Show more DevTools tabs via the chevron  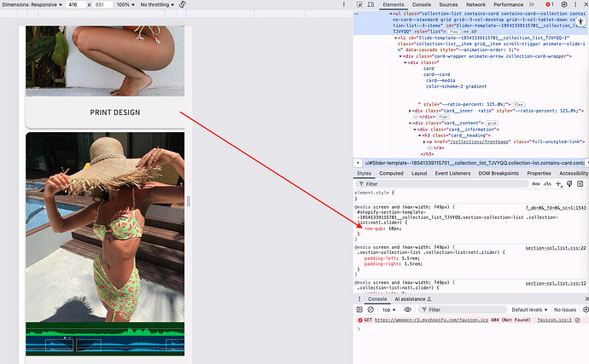click(x=531, y=4)
